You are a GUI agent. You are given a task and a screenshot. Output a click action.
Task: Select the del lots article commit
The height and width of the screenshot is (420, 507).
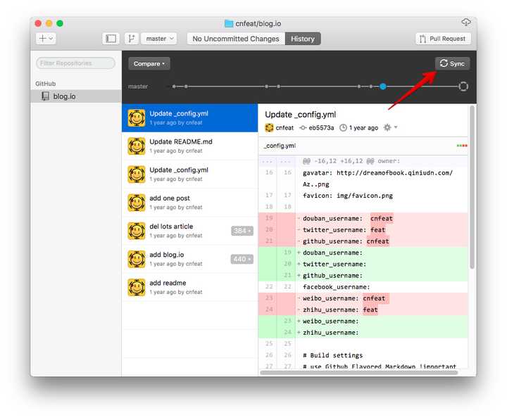point(190,231)
